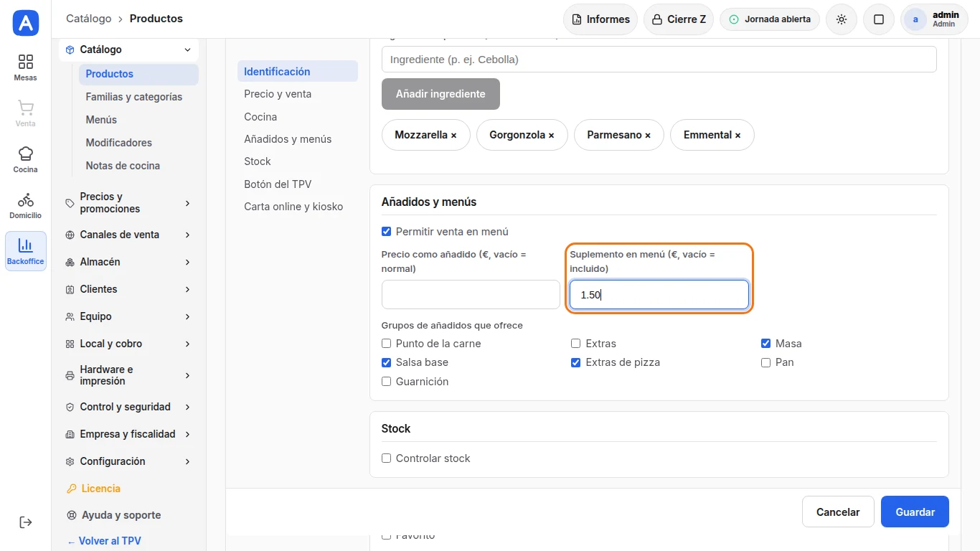Screen dimensions: 980x551
Task: Uncheck Extras de pizza group
Action: pos(575,362)
